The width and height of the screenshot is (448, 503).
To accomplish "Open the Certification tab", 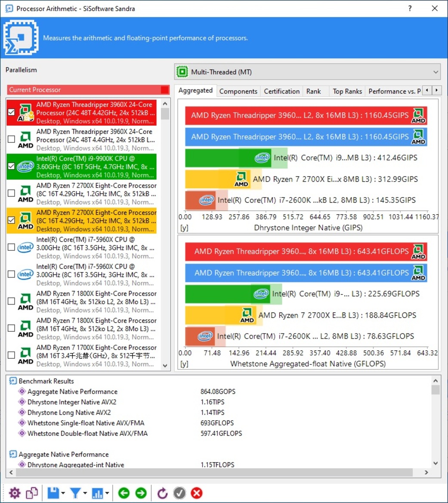I will click(x=281, y=91).
